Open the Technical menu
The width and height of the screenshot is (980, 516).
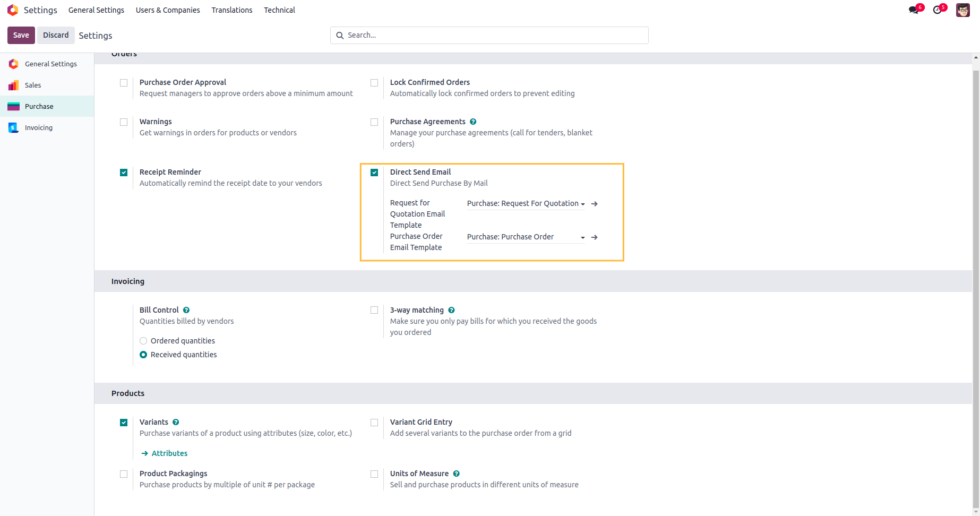coord(279,10)
